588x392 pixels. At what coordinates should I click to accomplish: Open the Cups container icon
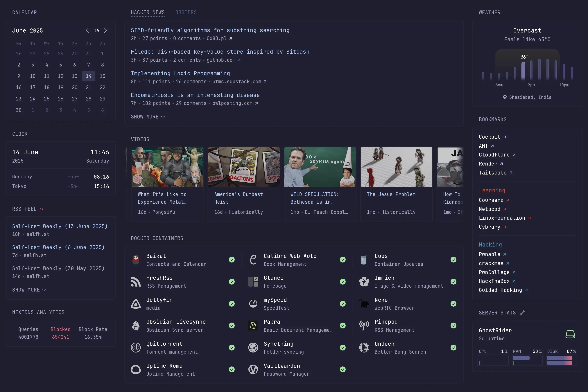point(364,260)
